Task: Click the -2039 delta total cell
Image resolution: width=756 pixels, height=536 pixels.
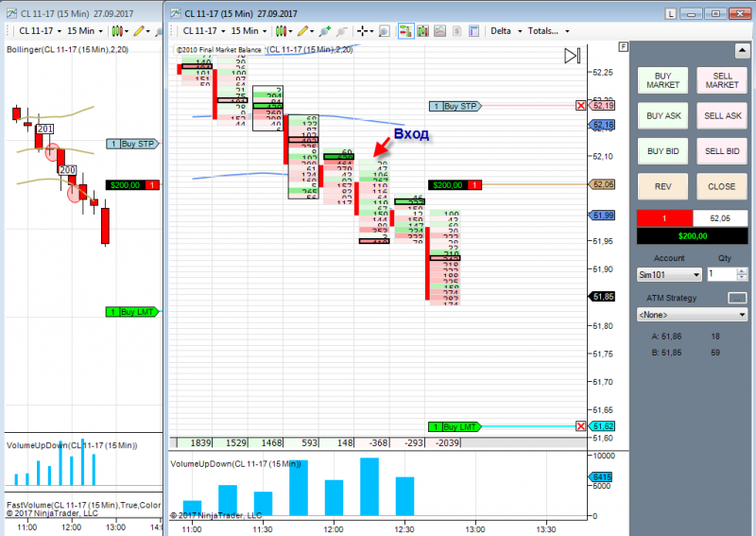Action: coord(443,442)
